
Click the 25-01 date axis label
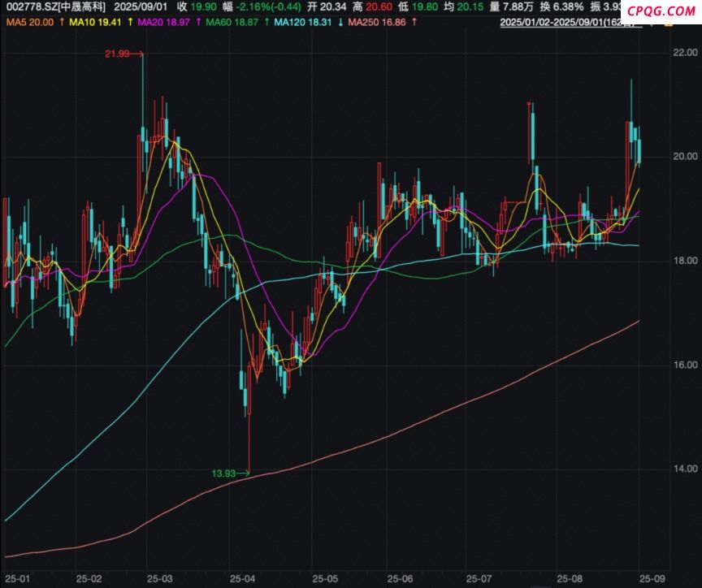[x=16, y=578]
